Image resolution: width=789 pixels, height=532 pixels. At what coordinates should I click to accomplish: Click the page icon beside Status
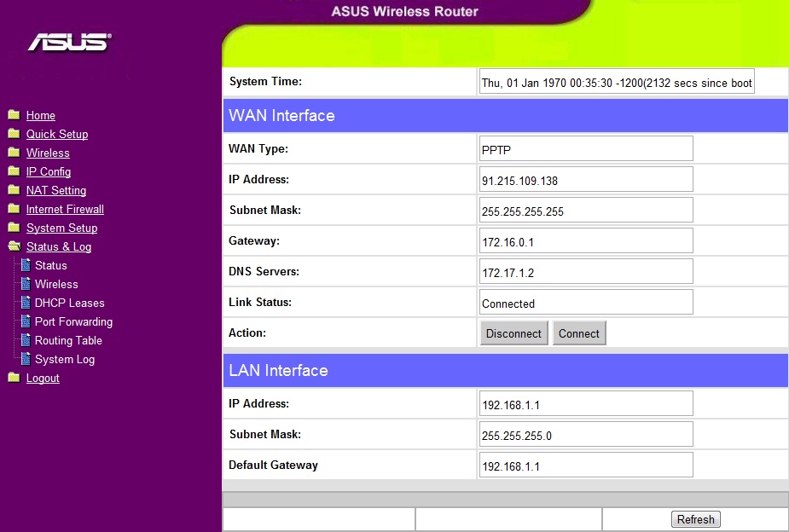26,265
